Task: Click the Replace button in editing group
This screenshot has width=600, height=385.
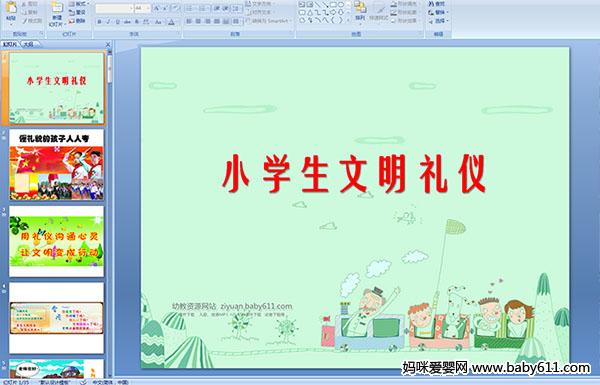Action: tap(437, 13)
